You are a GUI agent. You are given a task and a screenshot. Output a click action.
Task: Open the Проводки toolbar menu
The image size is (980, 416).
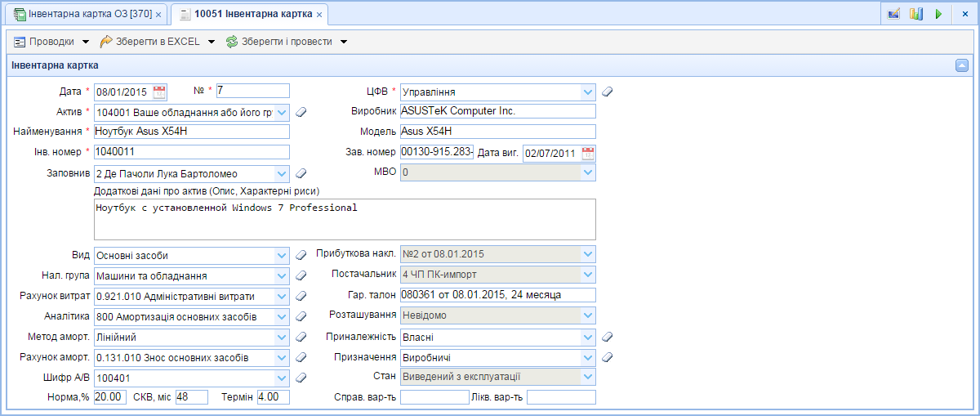pos(51,41)
